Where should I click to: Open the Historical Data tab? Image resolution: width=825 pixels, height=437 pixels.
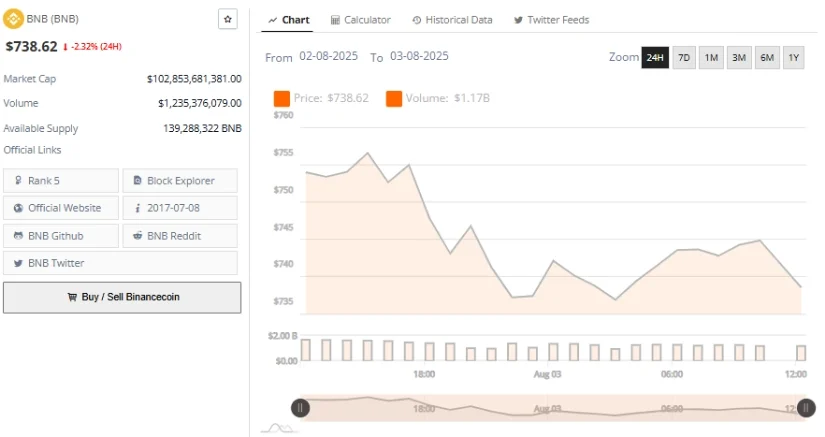click(x=451, y=20)
